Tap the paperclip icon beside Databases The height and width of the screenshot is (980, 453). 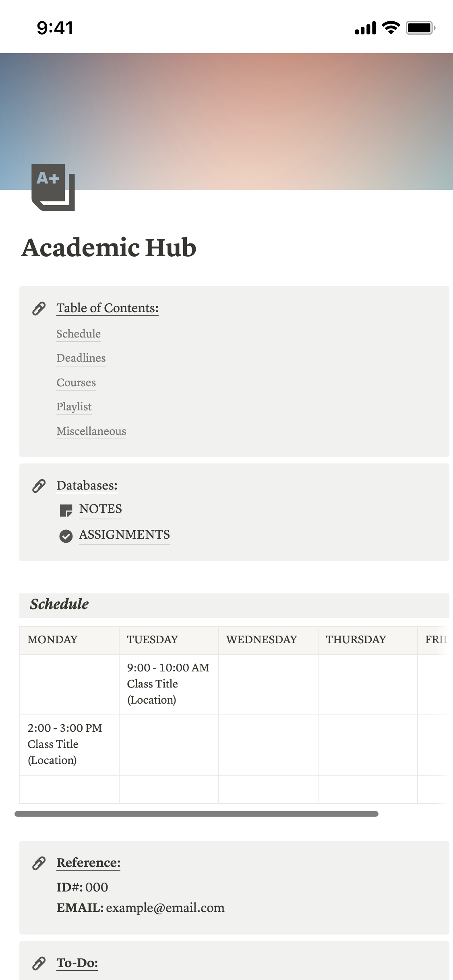[x=39, y=486]
